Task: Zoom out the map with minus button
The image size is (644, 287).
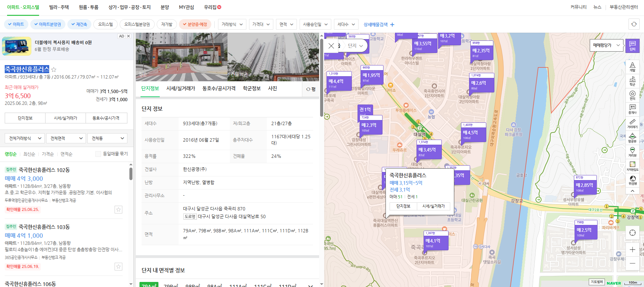Action: tap(632, 263)
